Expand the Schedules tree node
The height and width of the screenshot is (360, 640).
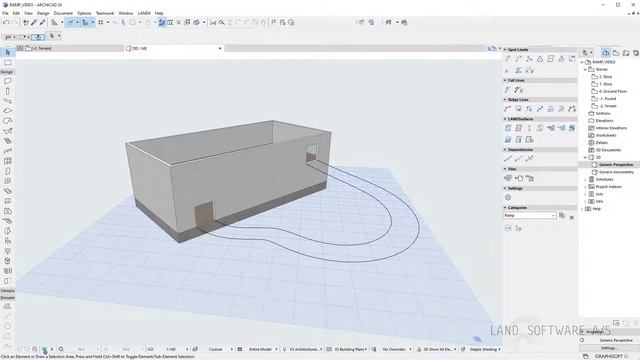pos(585,180)
